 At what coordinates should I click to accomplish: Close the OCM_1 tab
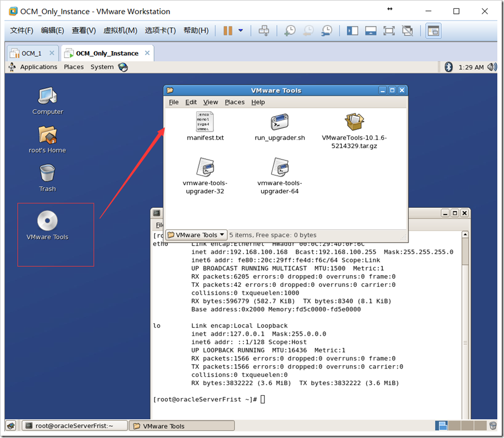(x=52, y=53)
